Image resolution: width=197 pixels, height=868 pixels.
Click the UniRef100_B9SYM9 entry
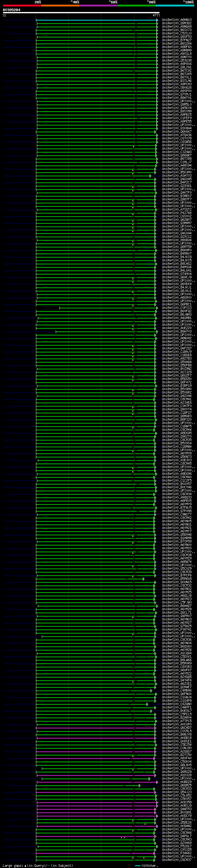click(x=177, y=111)
